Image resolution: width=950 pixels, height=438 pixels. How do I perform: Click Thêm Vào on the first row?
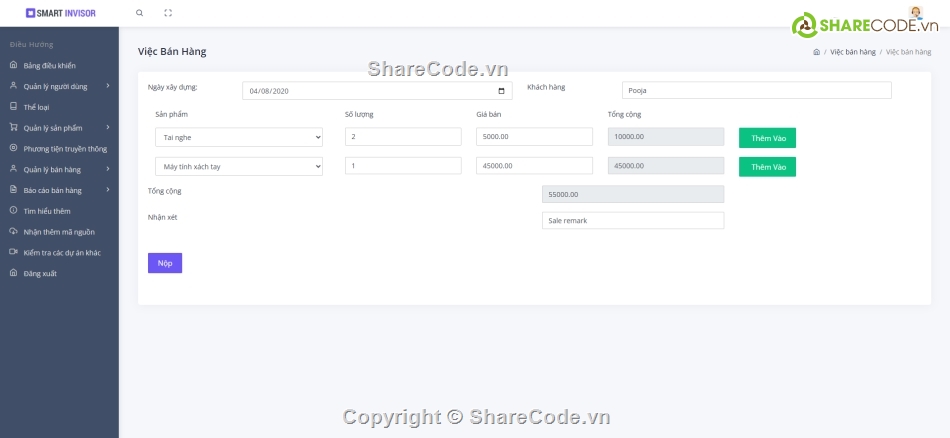(767, 138)
